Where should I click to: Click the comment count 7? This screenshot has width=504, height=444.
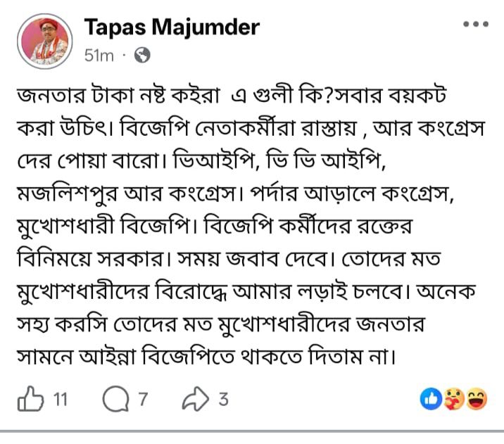143,400
